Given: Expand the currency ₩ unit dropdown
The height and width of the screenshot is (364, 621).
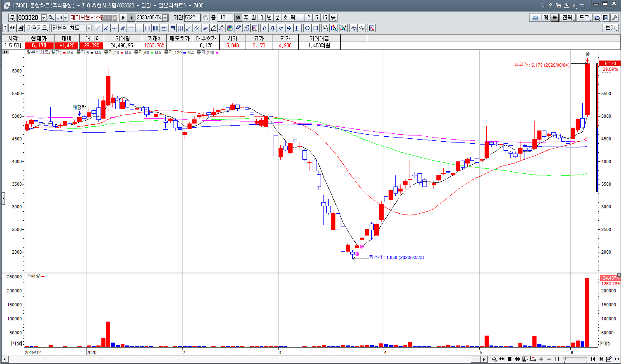Looking at the screenshot, I should coord(333,18).
